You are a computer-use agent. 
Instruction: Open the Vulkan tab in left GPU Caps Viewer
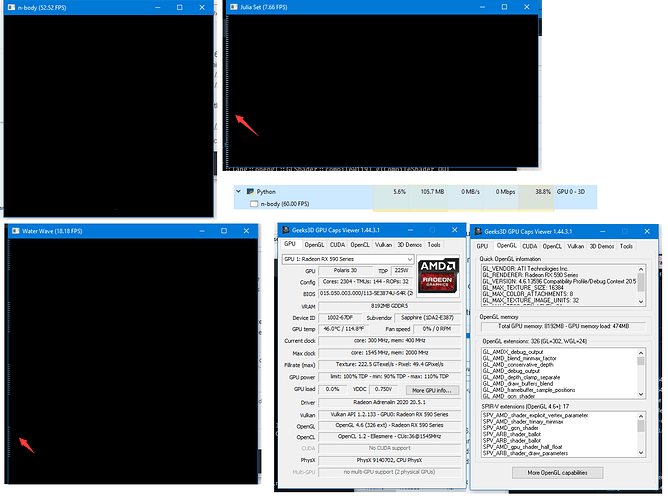click(383, 244)
